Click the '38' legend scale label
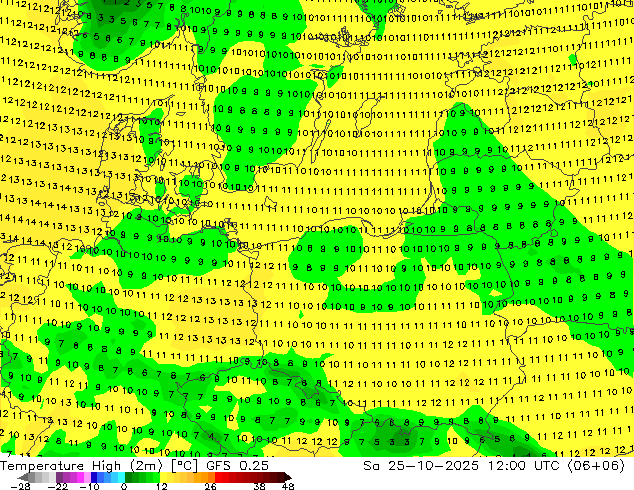The height and width of the screenshot is (490, 634). coord(260,486)
